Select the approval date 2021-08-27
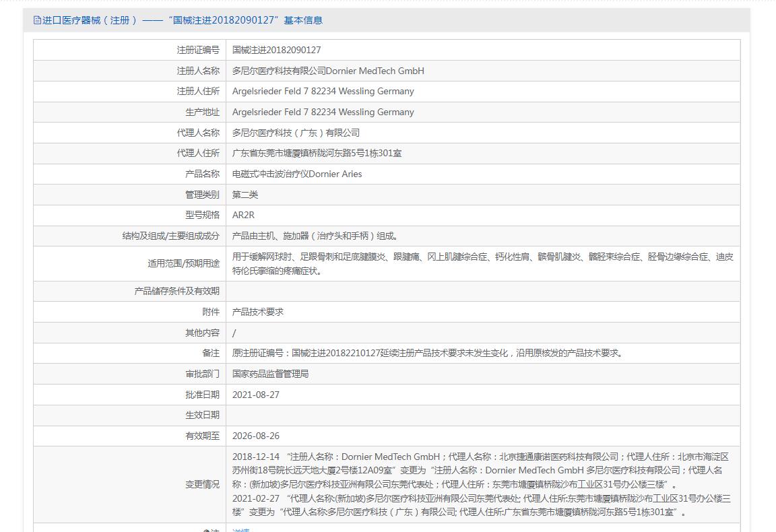Viewport: 776px width, 532px height. (256, 395)
